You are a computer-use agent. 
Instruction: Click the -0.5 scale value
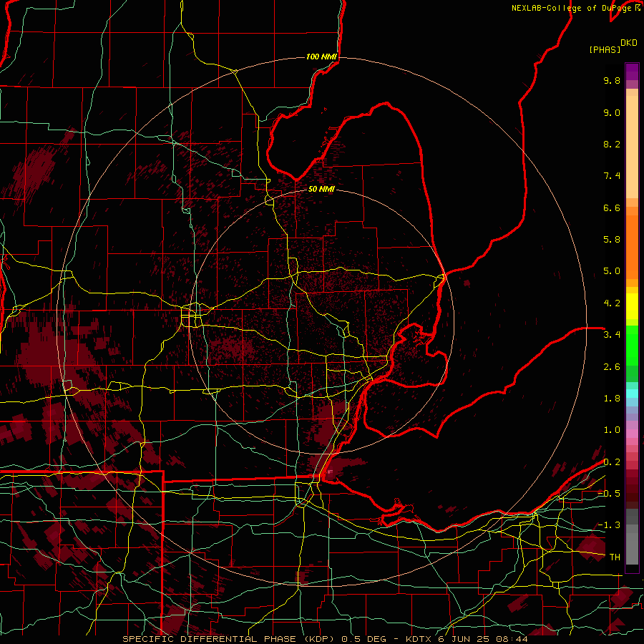click(x=609, y=494)
